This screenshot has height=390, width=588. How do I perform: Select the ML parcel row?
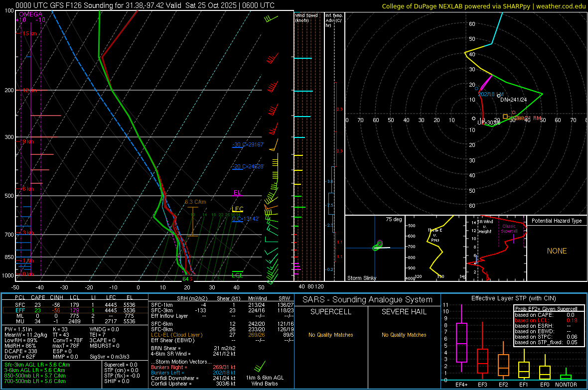pos(75,316)
